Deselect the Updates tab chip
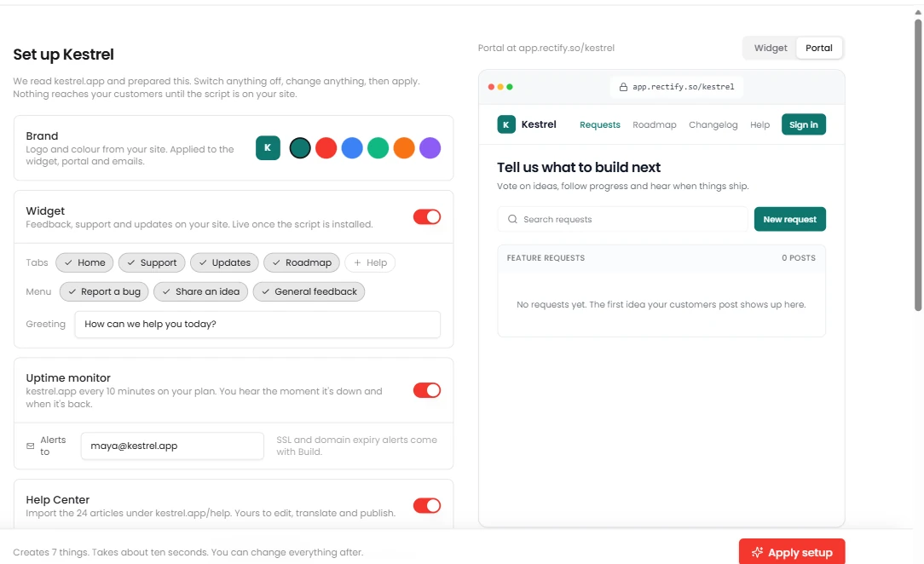 click(224, 262)
